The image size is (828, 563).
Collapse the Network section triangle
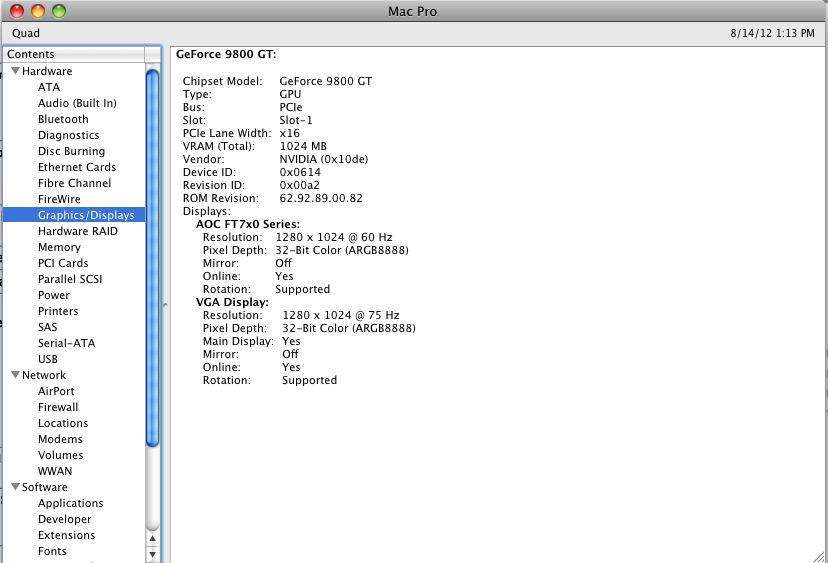click(15, 375)
